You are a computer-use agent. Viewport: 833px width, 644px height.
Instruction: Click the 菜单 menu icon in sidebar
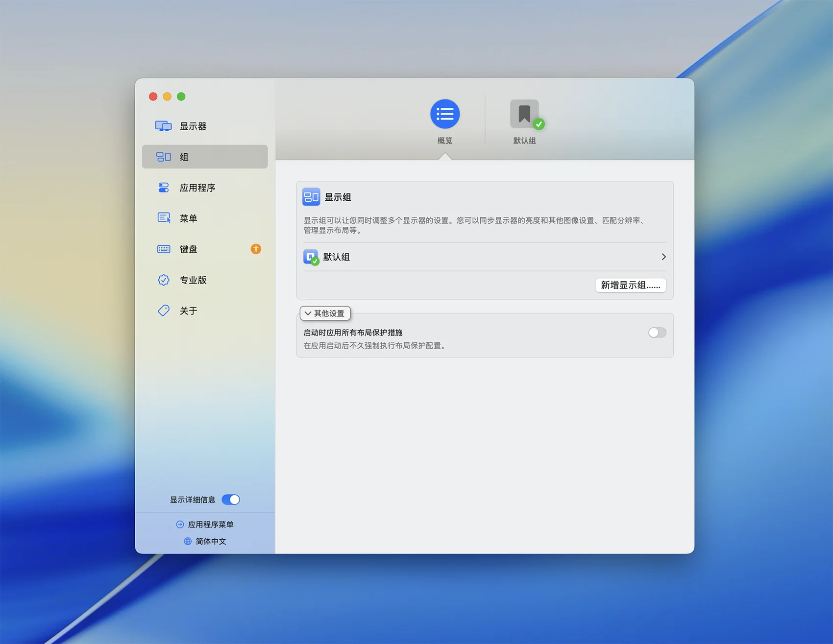point(163,218)
